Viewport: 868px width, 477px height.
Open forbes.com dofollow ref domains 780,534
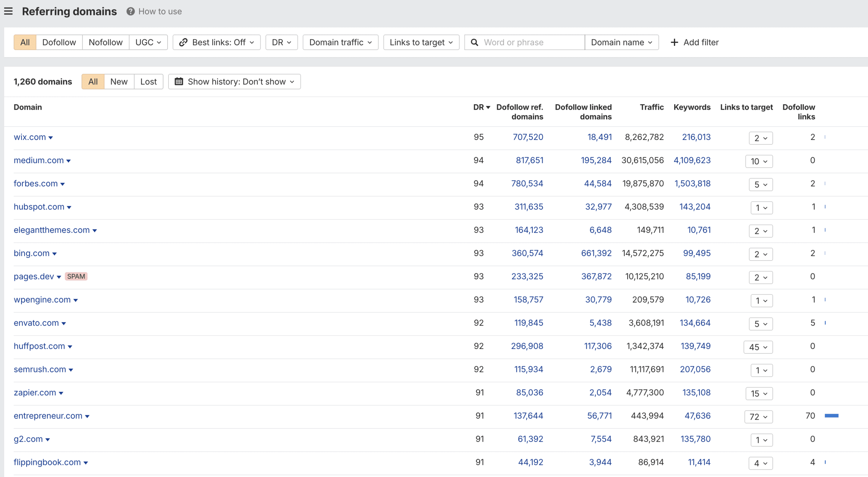tap(527, 183)
